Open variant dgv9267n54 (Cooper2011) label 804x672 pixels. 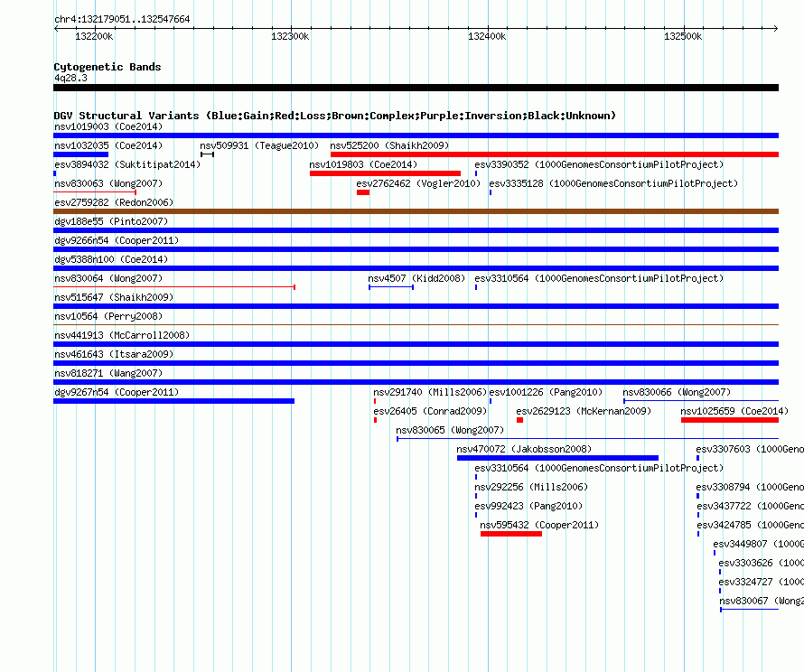click(117, 392)
